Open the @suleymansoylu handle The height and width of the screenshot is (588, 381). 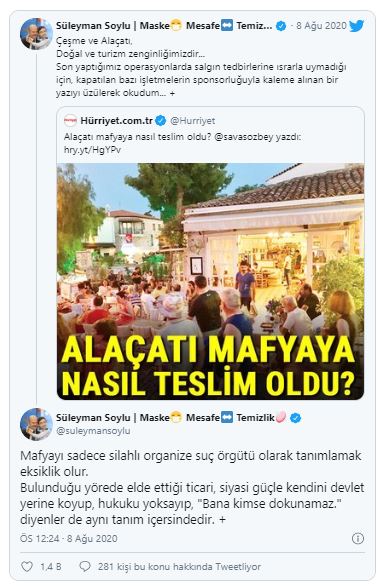pyautogui.click(x=93, y=431)
